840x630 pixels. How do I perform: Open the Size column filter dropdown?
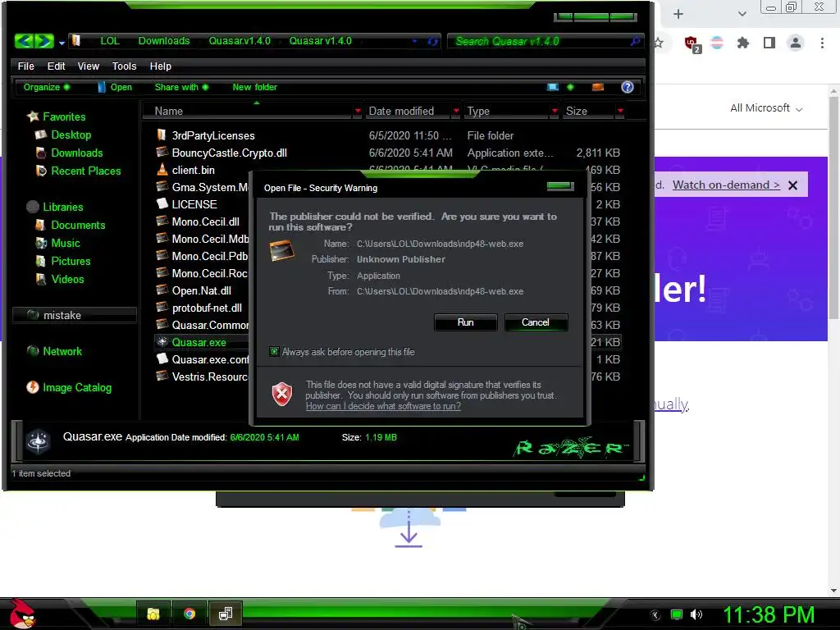[x=620, y=111]
